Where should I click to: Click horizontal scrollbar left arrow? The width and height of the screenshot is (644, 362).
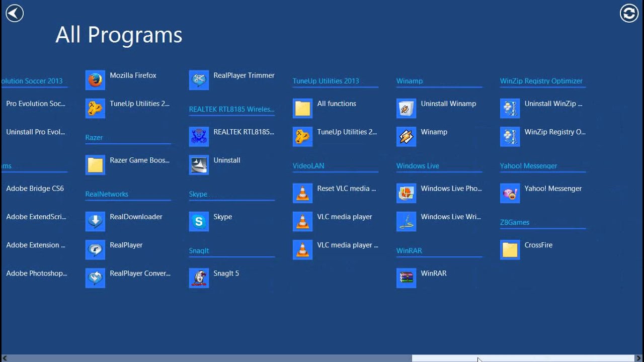pyautogui.click(x=5, y=358)
